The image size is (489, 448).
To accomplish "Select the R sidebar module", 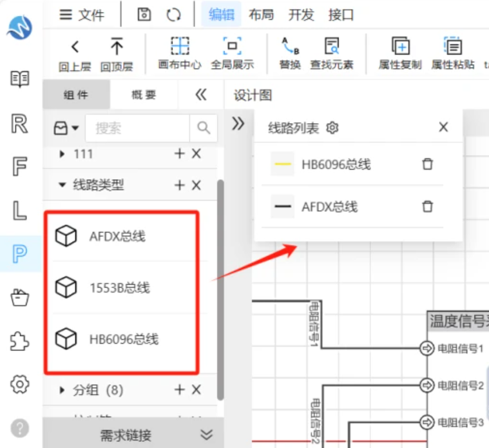I will (x=19, y=124).
